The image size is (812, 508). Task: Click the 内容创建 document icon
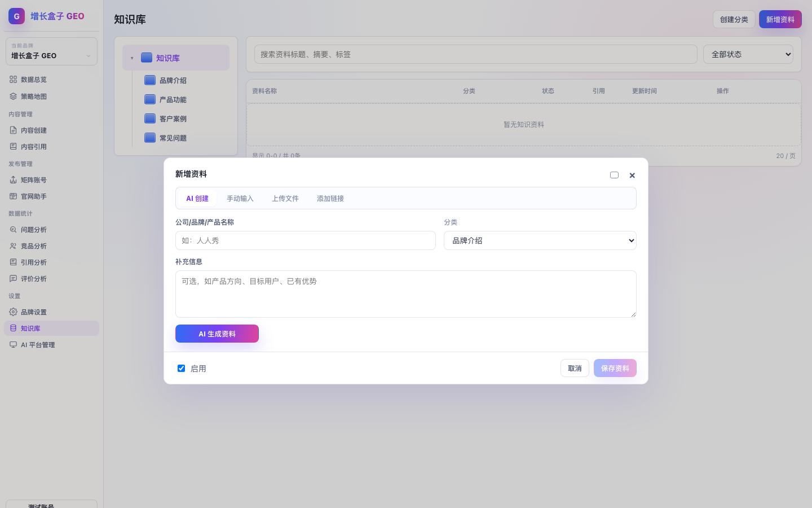click(13, 130)
